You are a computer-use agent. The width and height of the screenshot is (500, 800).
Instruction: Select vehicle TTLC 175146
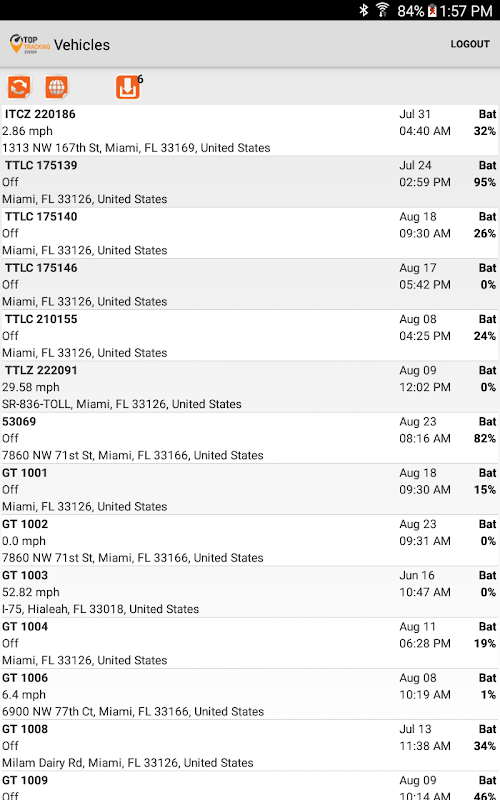click(250, 285)
